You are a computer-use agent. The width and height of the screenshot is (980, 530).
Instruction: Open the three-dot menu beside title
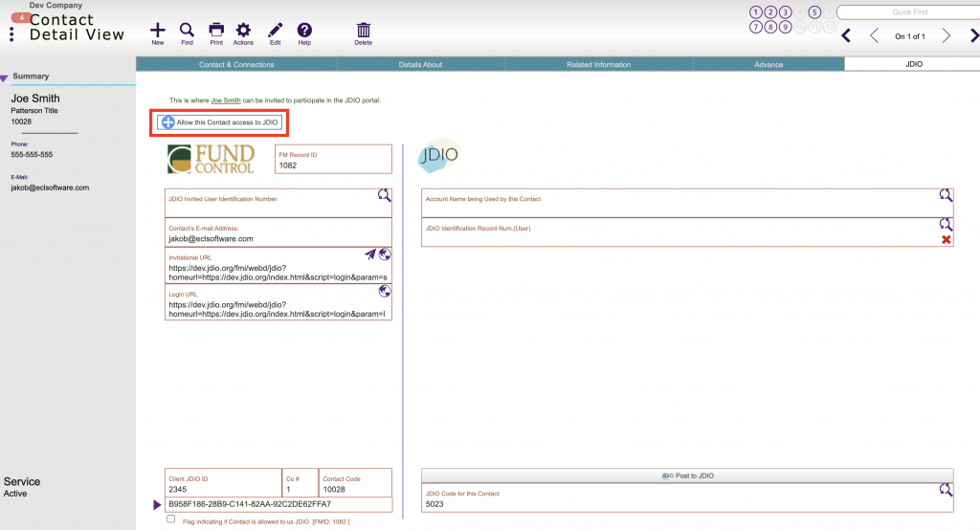[11, 34]
